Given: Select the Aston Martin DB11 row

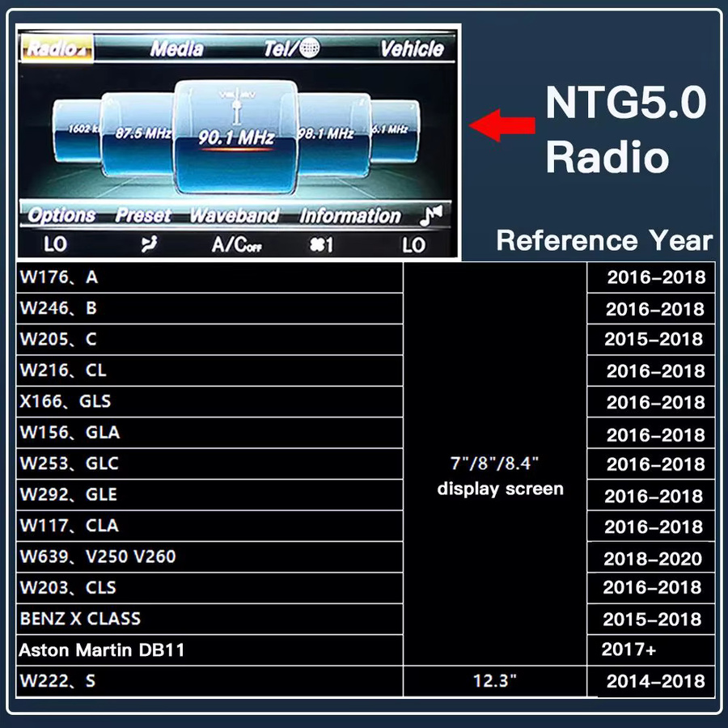Looking at the screenshot, I should 210,650.
